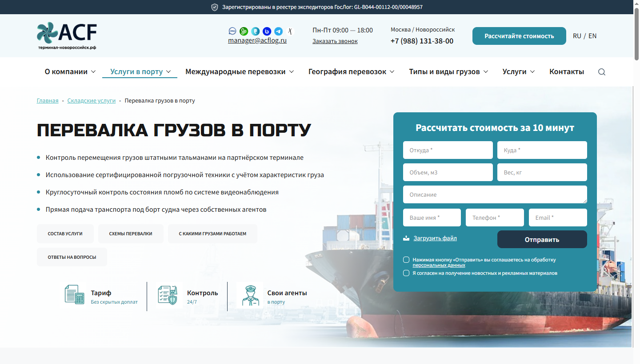Open the персональных данных policy link
This screenshot has width=640, height=364.
click(439, 265)
